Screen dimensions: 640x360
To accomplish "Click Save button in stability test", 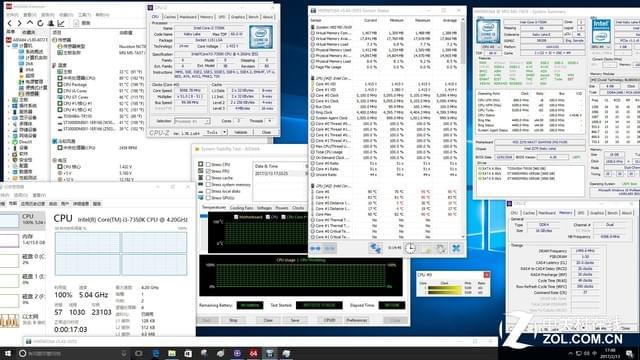I will 295,320.
